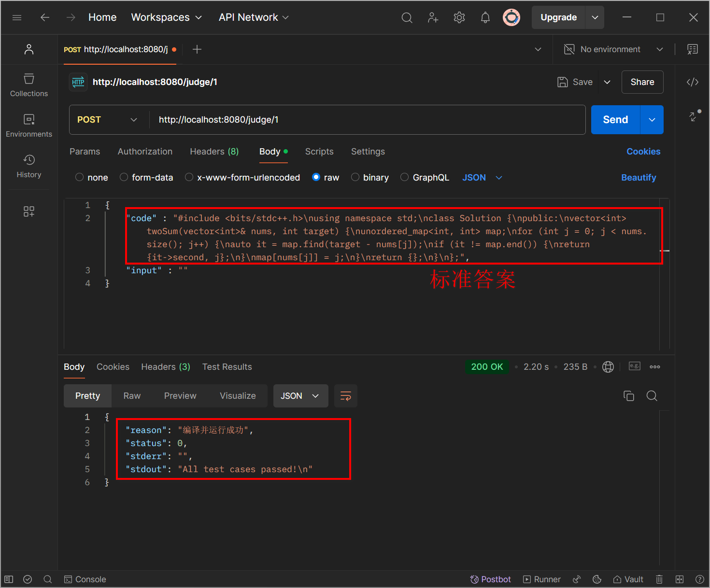The height and width of the screenshot is (588, 710).
Task: Search the response with magnifier icon
Action: pyautogui.click(x=652, y=396)
